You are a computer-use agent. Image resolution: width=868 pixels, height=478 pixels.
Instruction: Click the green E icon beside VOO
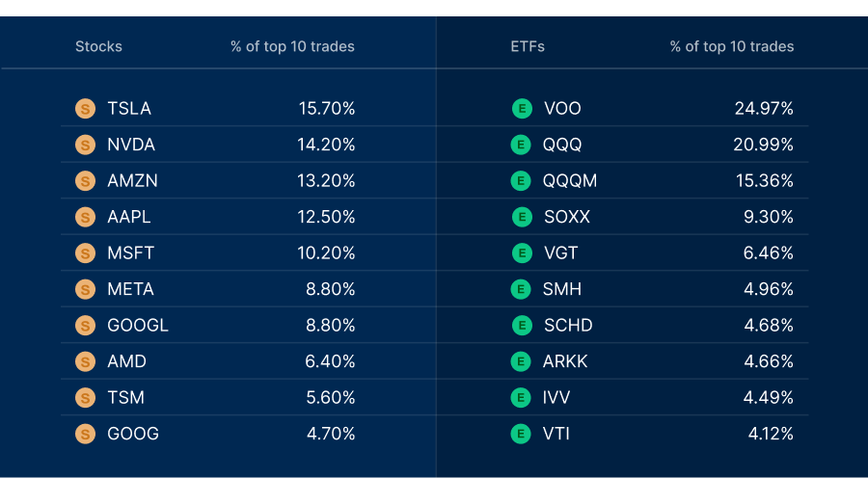522,109
